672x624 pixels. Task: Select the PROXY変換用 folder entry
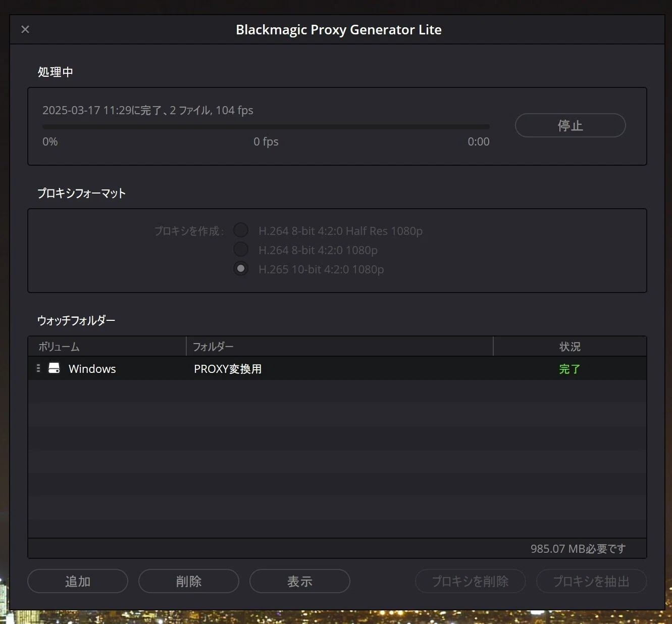[x=228, y=369]
